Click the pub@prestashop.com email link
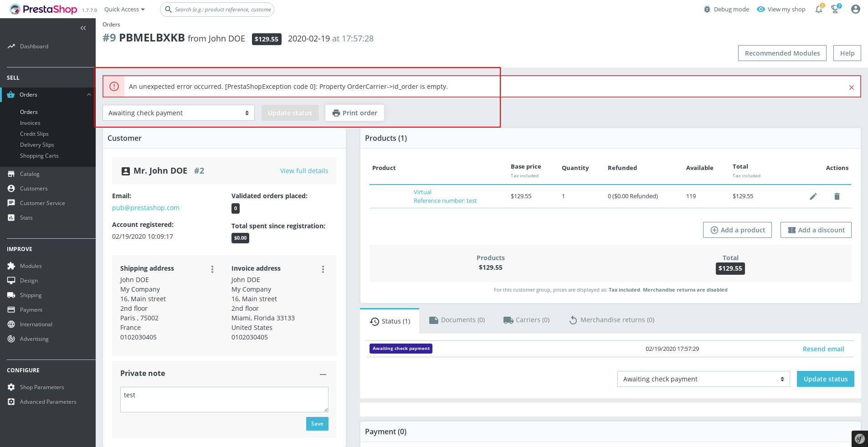This screenshot has width=868, height=447. coord(146,208)
